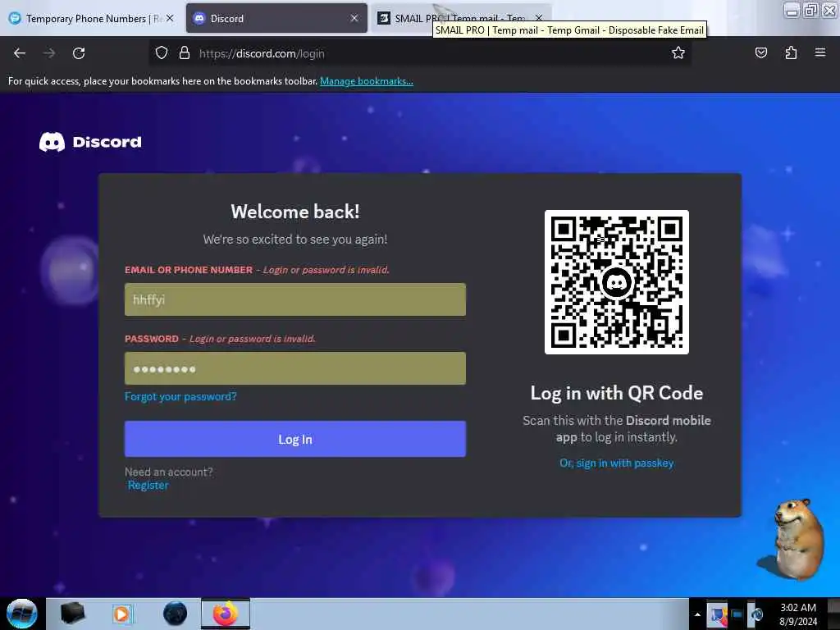
Task: Open the tracking protection shield icon
Action: coord(162,53)
